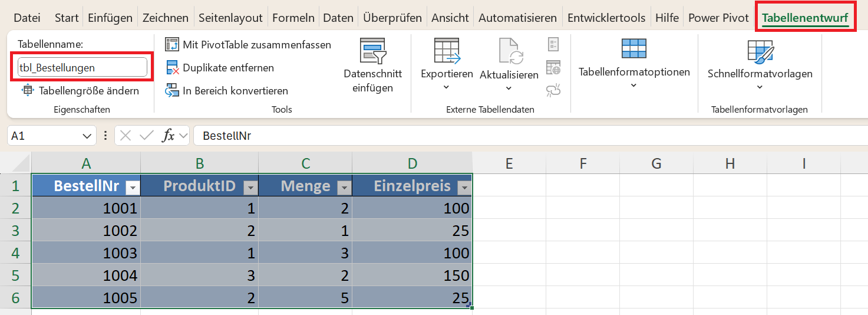Open the Entwicklertools tab

(x=606, y=18)
